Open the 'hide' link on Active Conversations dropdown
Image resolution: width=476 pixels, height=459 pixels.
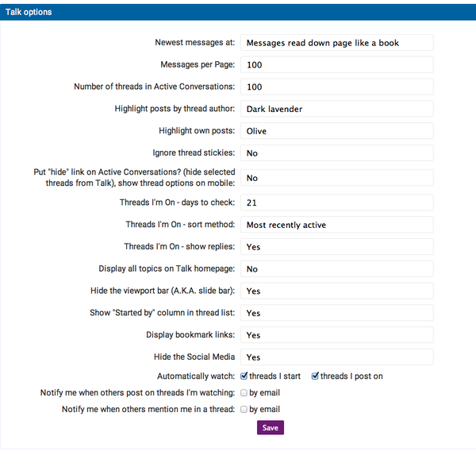[337, 178]
